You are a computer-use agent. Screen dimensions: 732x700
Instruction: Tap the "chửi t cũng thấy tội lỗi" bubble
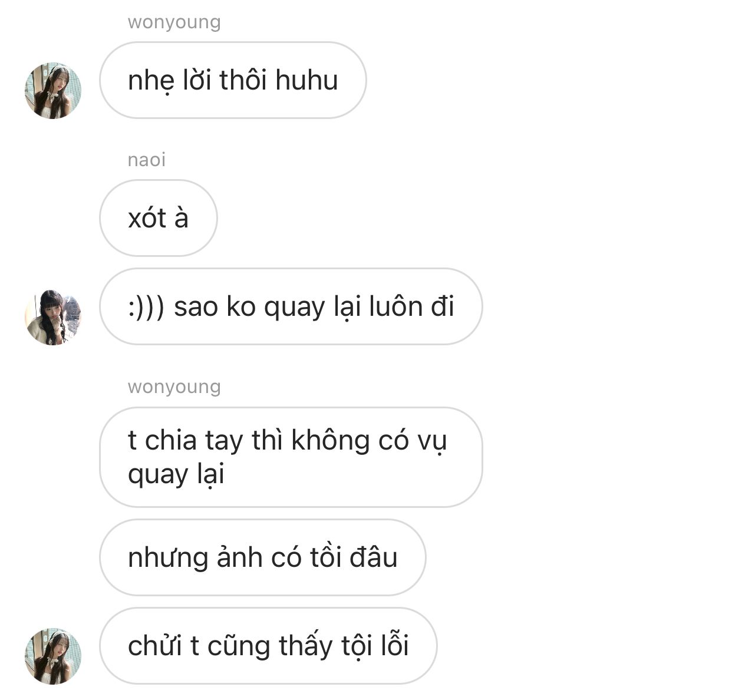tap(268, 646)
